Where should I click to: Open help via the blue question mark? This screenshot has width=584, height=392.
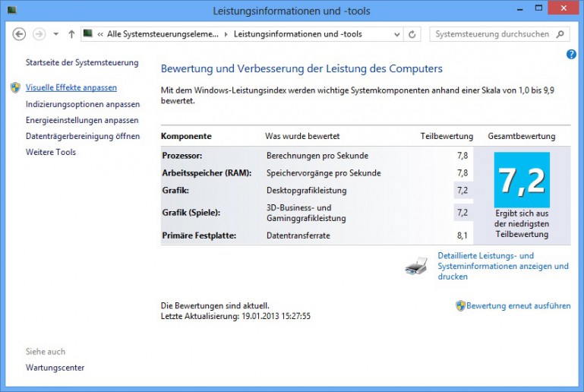571,55
